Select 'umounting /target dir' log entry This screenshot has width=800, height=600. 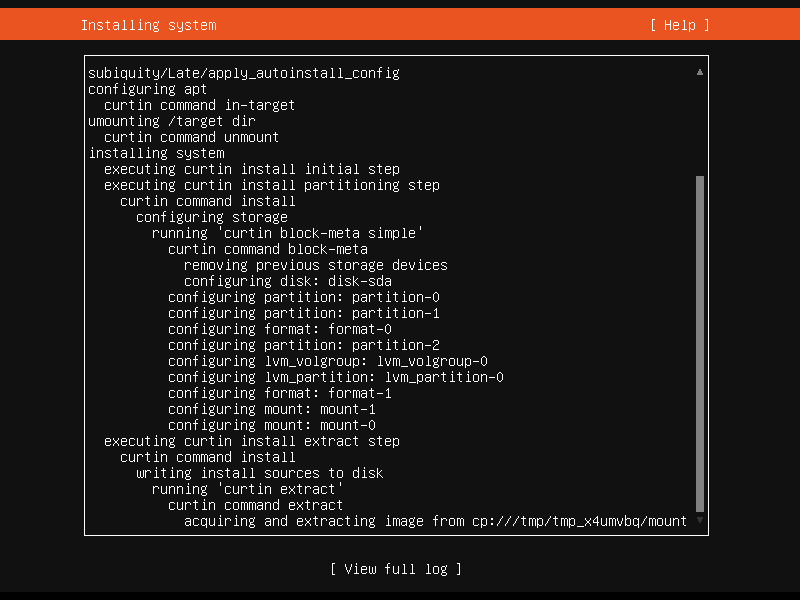[x=171, y=121]
